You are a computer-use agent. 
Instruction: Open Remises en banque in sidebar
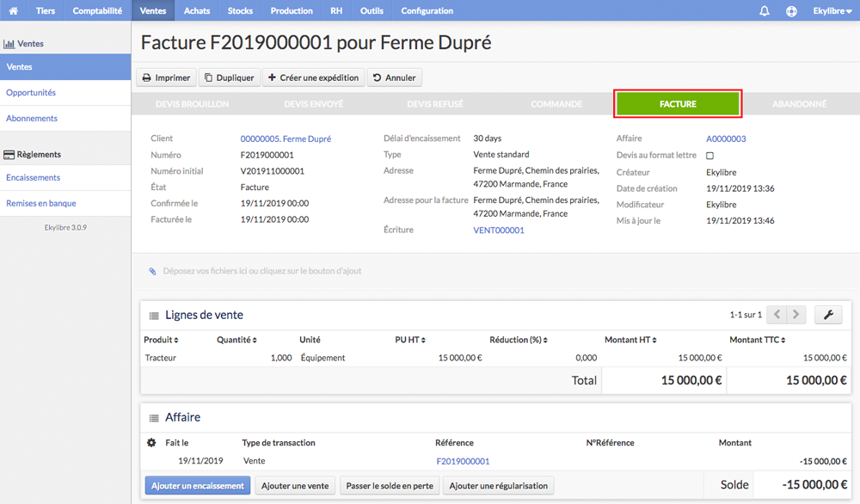(x=65, y=204)
